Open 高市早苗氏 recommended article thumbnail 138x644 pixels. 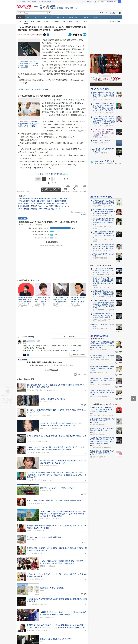[x=26, y=289]
